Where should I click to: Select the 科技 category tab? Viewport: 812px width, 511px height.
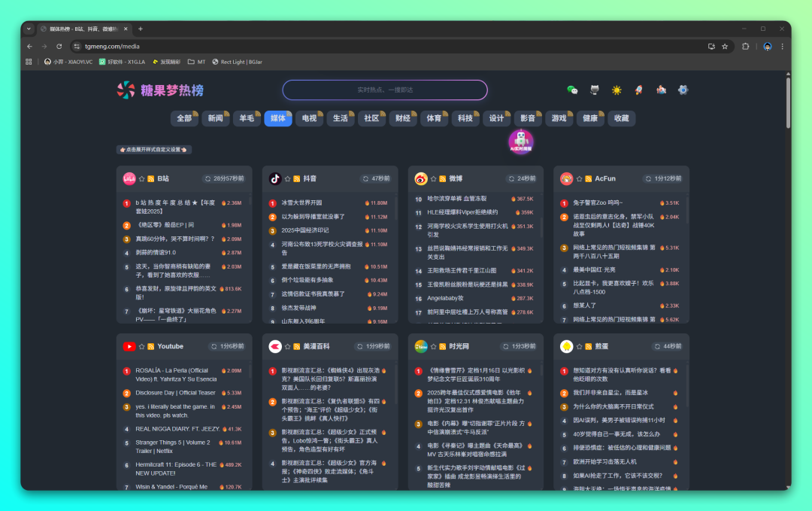coord(465,118)
